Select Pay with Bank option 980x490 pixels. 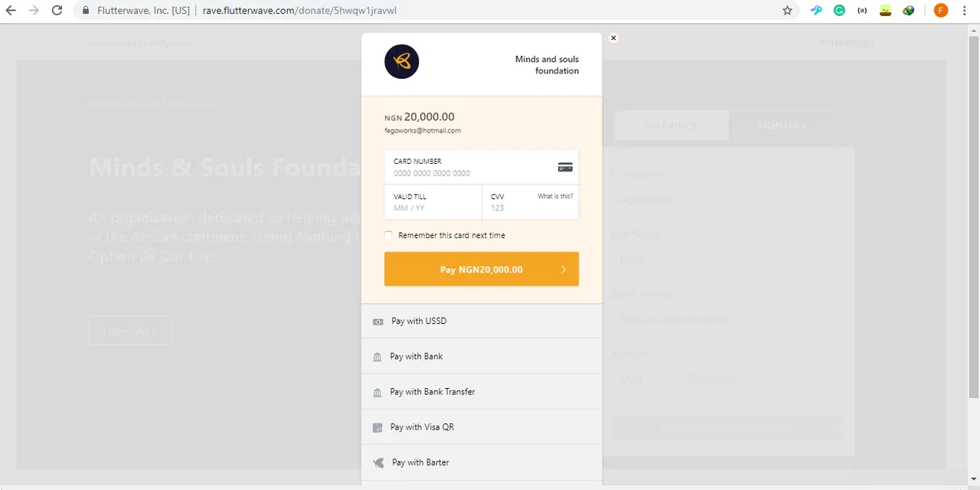click(482, 356)
